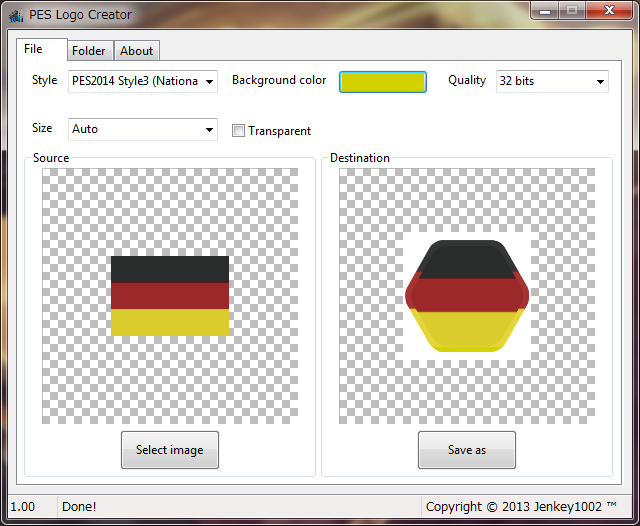The image size is (640, 526).
Task: Open the Quality 32 bits dropdown
Action: coord(552,81)
